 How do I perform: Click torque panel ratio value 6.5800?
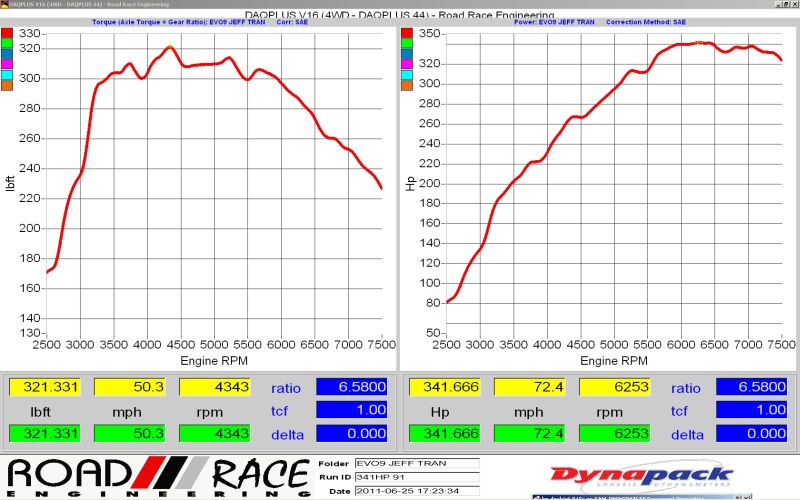tap(351, 387)
